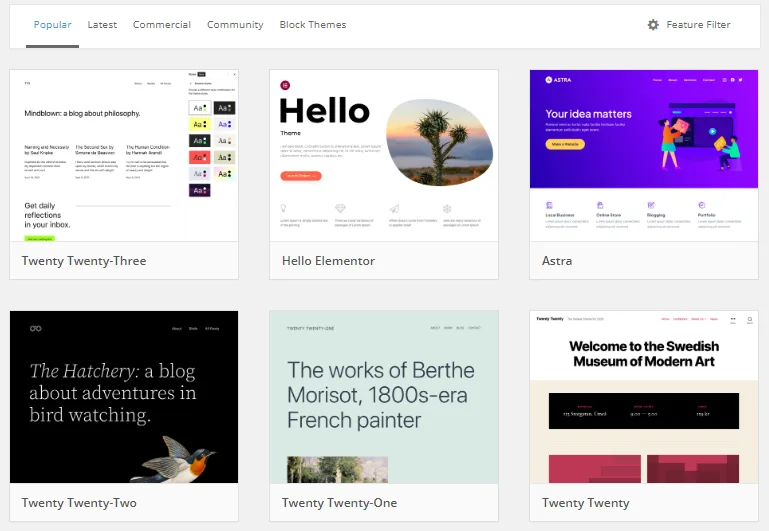This screenshot has width=769, height=531.
Task: Click the dark purple style swatch in Twenty Twenty-Three preview
Action: [x=200, y=190]
